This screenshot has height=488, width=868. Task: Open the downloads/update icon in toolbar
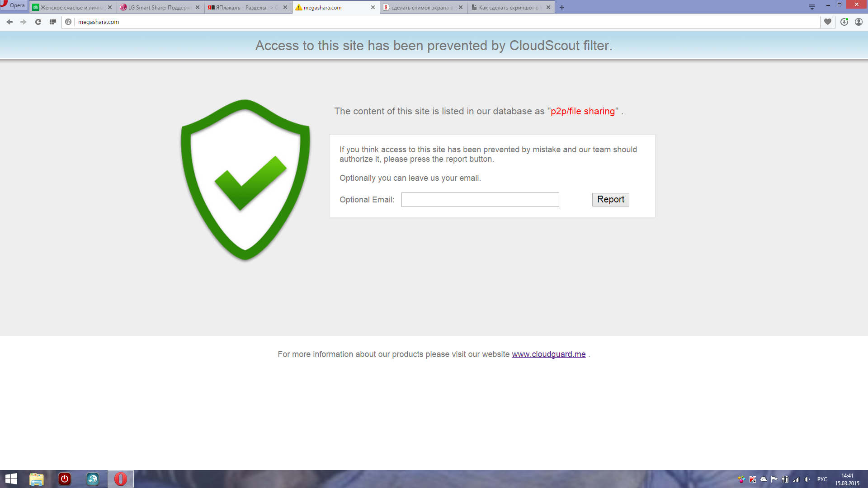(844, 22)
